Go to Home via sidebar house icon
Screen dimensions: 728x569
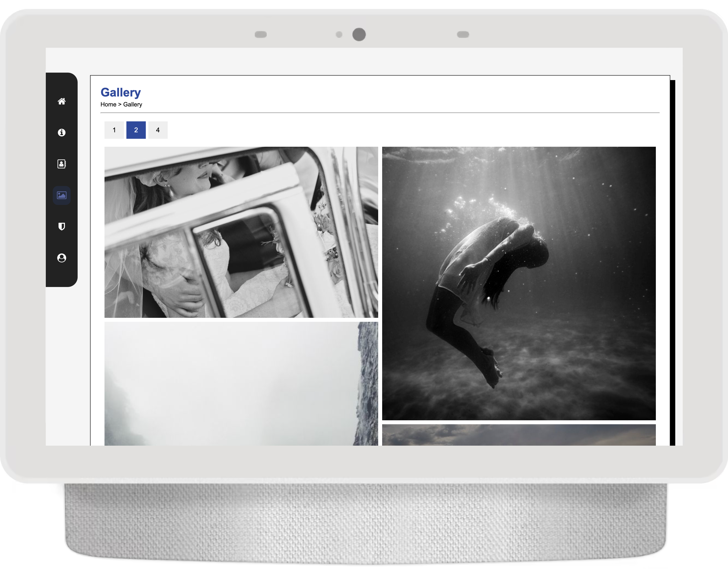(62, 101)
